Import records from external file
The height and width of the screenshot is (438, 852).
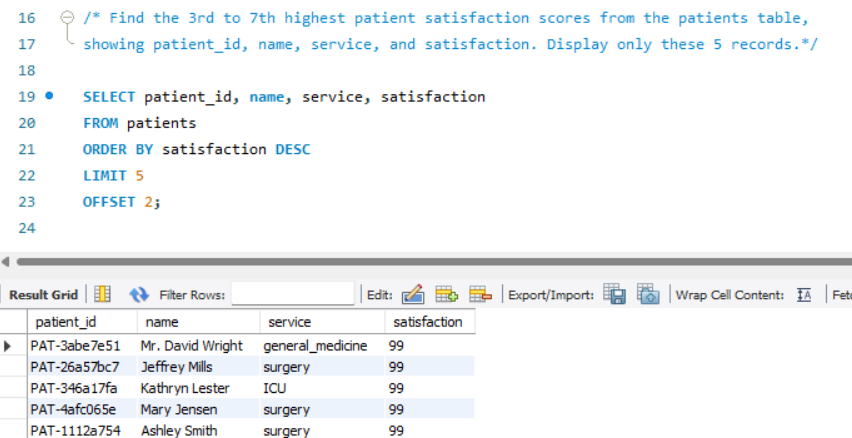click(648, 294)
